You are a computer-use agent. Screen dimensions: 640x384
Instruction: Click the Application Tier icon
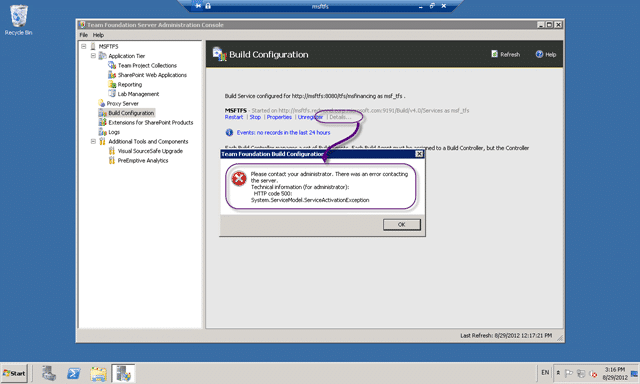pyautogui.click(x=102, y=56)
